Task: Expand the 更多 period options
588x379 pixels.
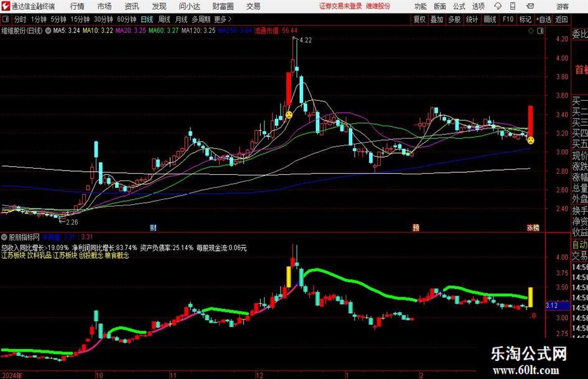Action: tap(223, 19)
